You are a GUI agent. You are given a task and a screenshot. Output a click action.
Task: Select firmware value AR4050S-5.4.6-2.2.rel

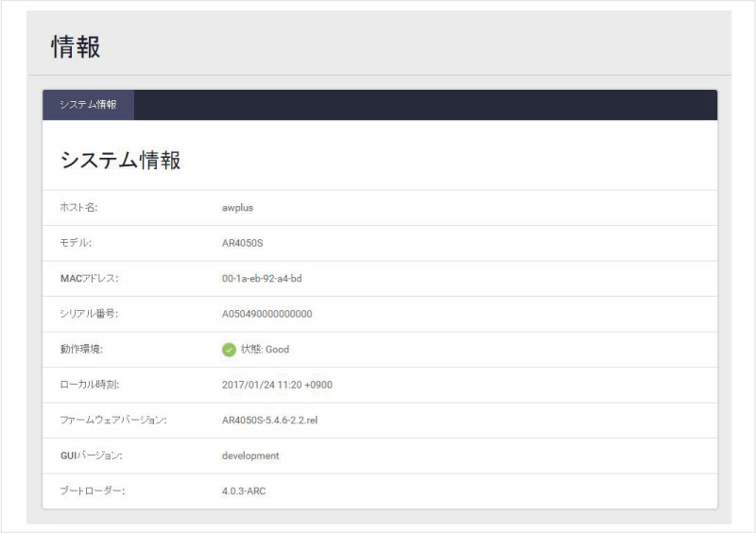click(270, 421)
